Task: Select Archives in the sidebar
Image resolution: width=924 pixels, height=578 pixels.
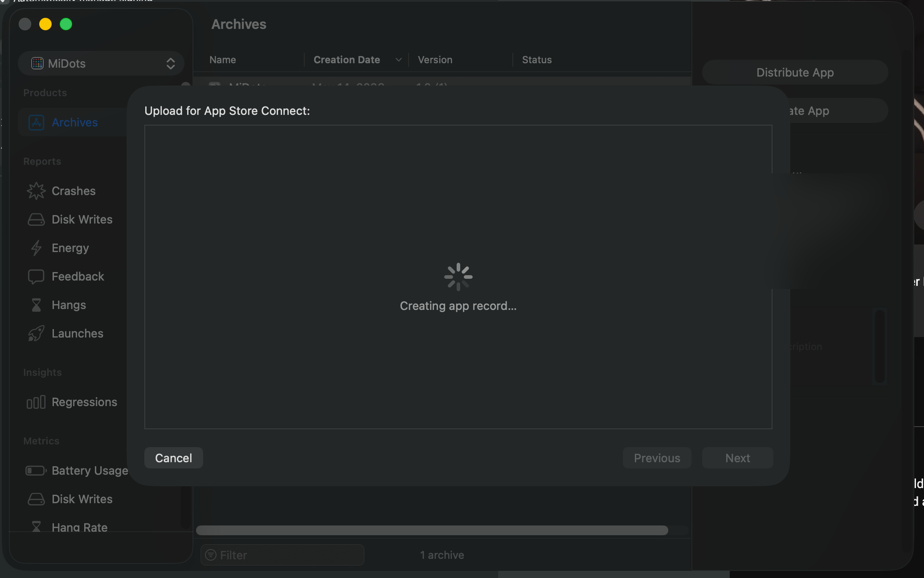Action: 74,122
